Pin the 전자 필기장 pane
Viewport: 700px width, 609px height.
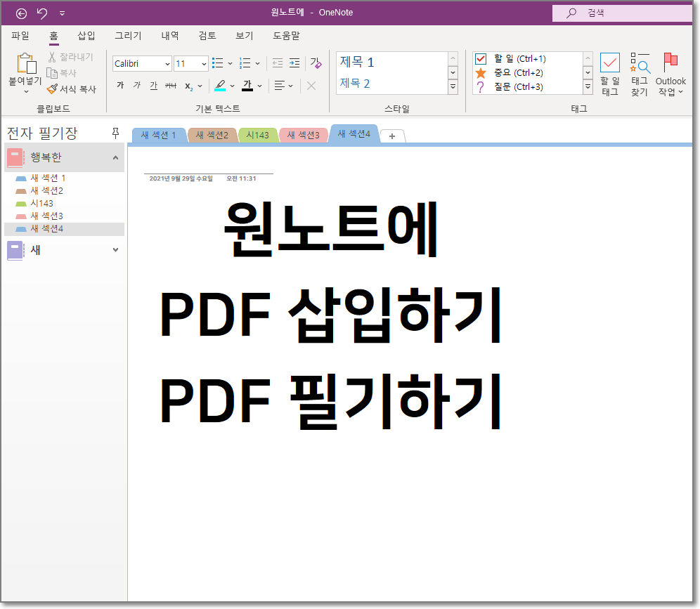tap(115, 133)
